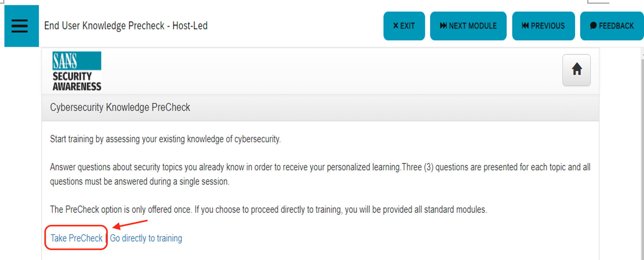Click the X icon in the EXIT button

(396, 26)
